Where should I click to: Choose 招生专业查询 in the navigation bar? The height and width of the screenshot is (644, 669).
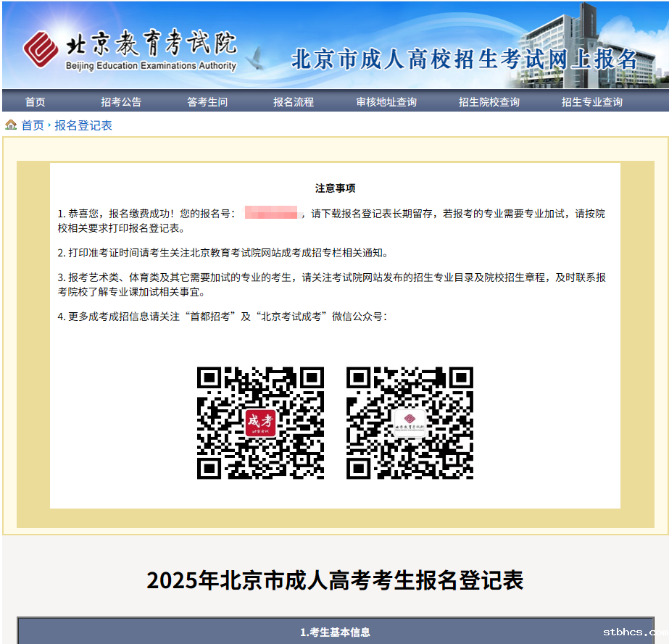pos(592,102)
